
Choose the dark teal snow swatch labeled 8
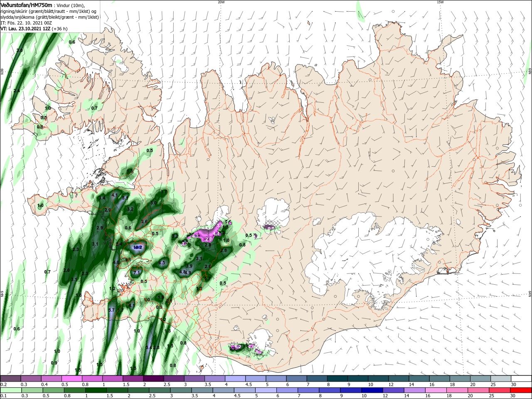pyautogui.click(x=337, y=379)
